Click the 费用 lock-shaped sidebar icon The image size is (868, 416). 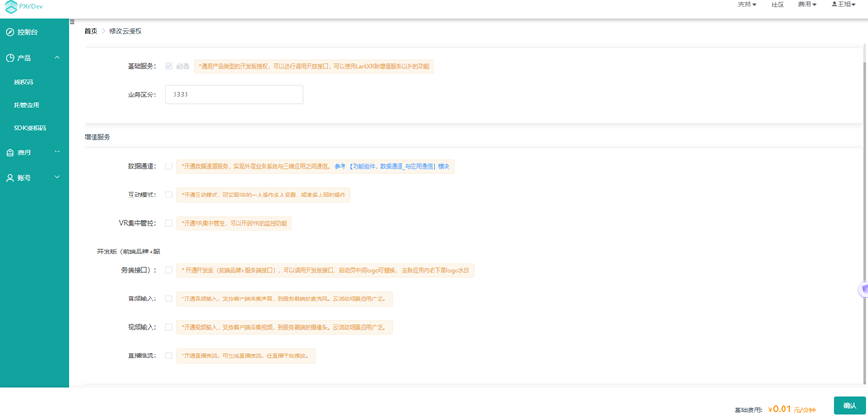10,152
